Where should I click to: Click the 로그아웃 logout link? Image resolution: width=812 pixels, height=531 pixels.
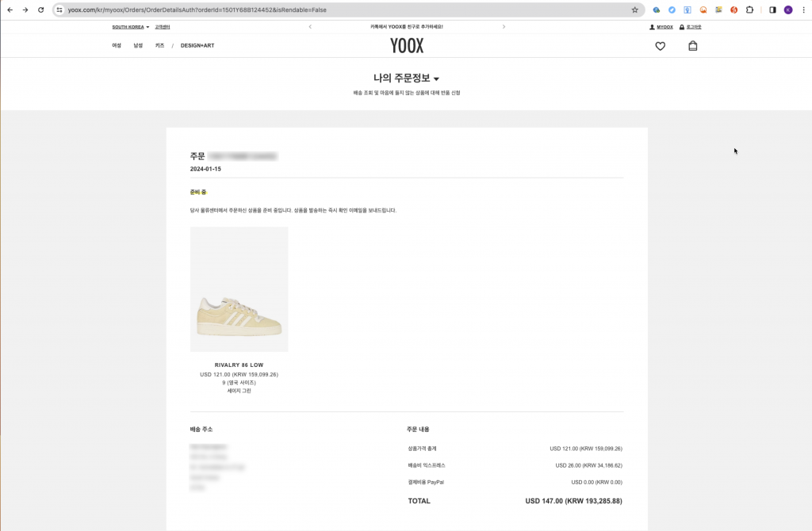(693, 27)
